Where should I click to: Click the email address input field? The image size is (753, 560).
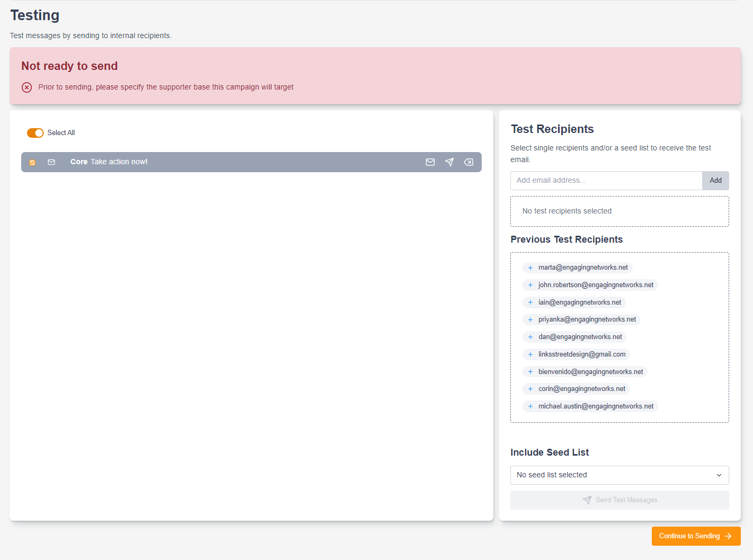click(x=606, y=180)
